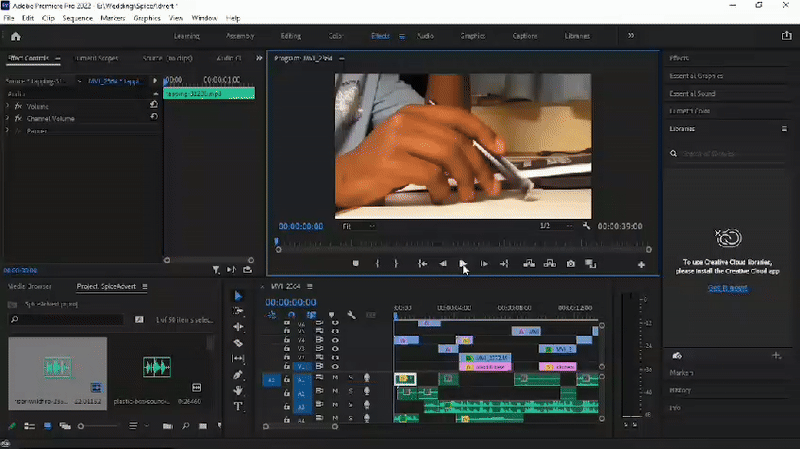Open Program monitor wrench settings
Screen dimensions: 800x449
tap(586, 226)
